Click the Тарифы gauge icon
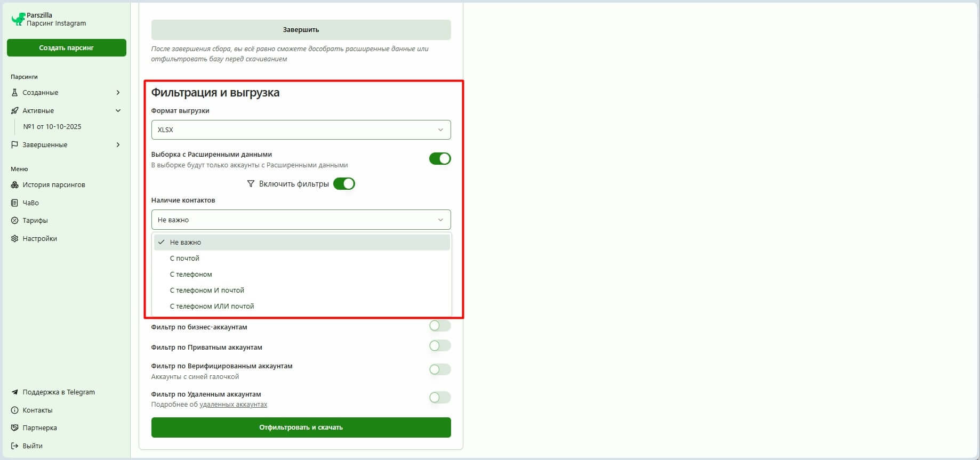The width and height of the screenshot is (980, 460). 14,220
